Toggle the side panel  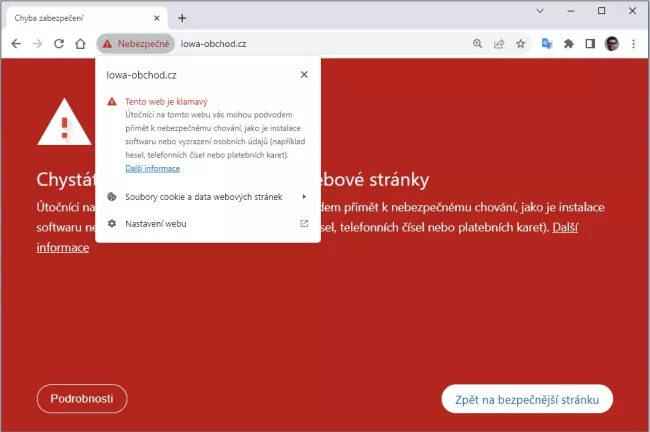pos(590,44)
